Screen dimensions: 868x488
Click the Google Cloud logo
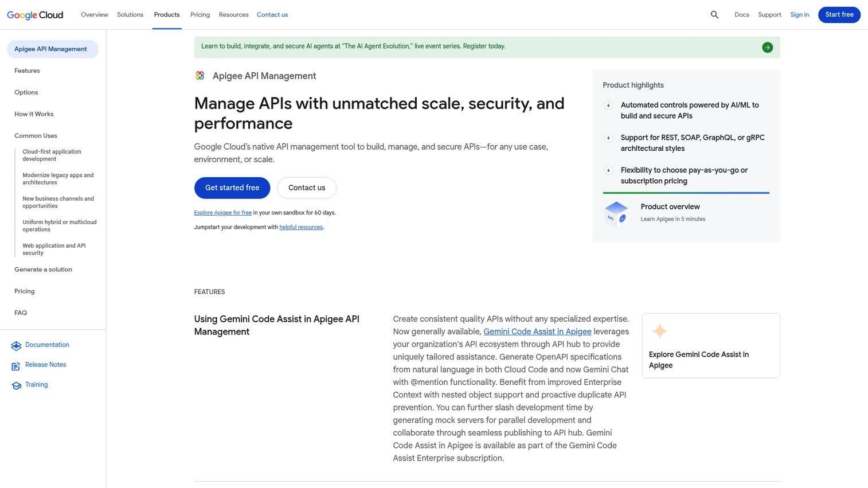pyautogui.click(x=35, y=15)
